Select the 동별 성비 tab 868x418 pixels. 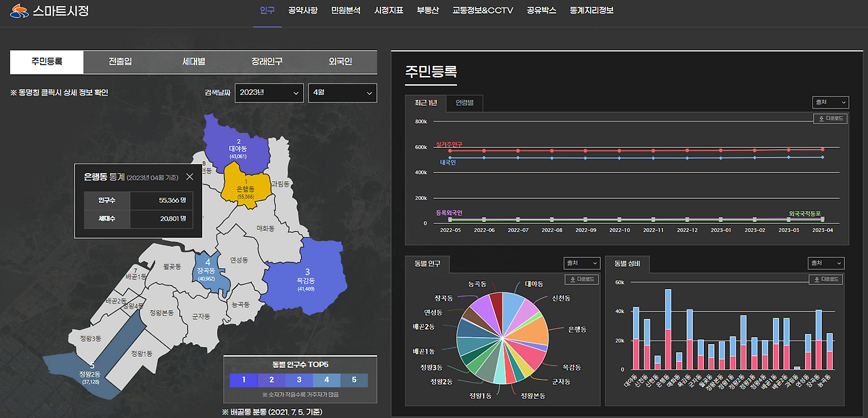(x=627, y=263)
